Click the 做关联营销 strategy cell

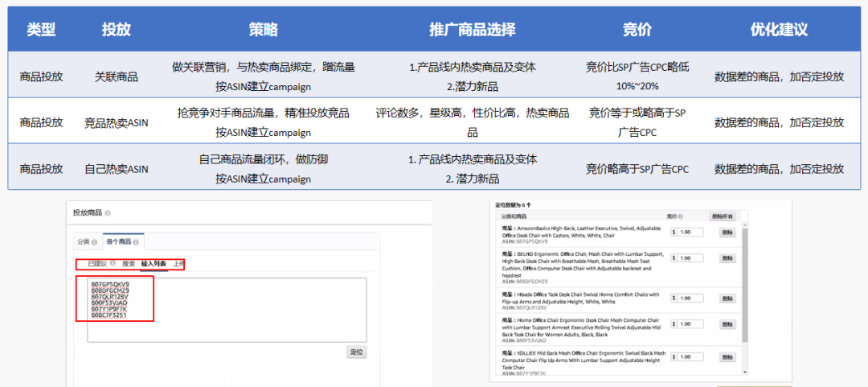pos(264,76)
